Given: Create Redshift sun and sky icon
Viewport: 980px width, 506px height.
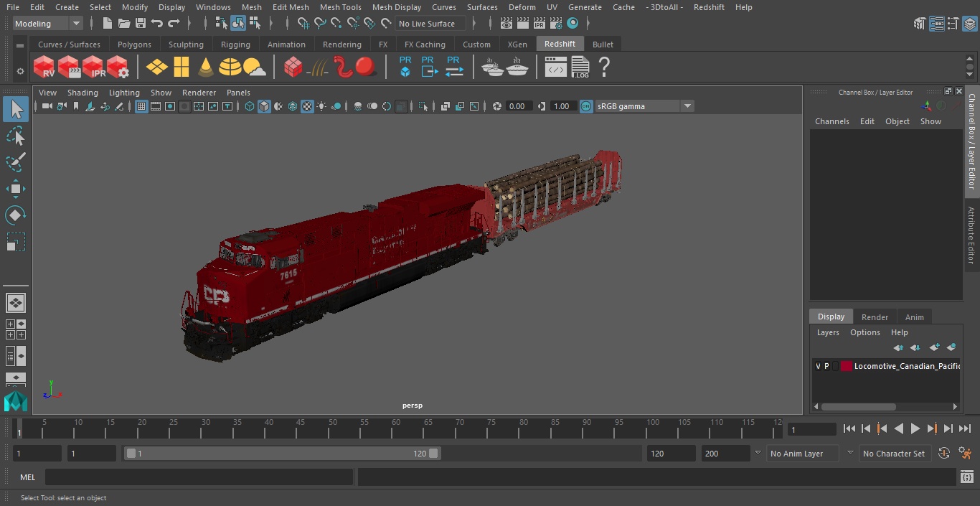Looking at the screenshot, I should 254,67.
